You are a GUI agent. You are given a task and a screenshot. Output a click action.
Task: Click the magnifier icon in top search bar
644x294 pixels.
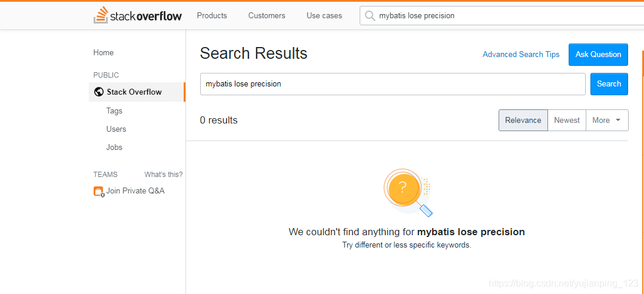pyautogui.click(x=370, y=15)
